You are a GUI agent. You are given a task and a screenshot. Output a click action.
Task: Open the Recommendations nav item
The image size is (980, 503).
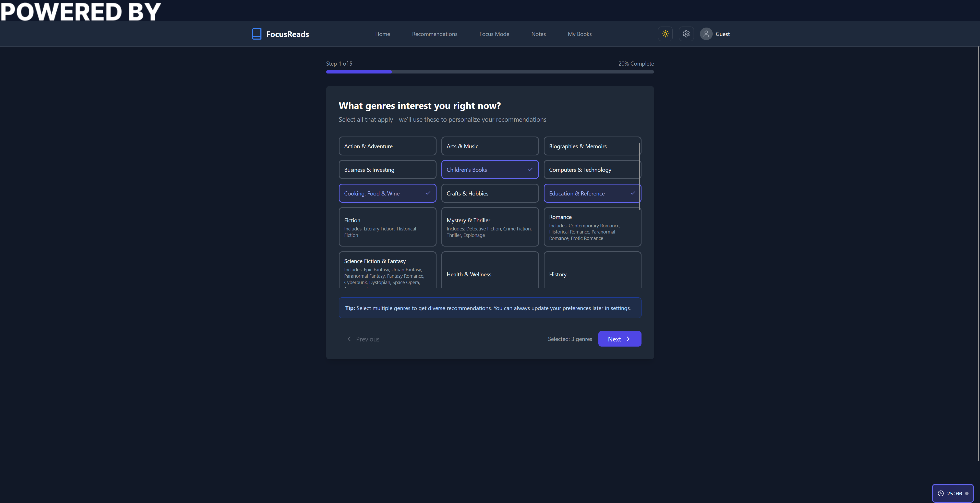[434, 34]
